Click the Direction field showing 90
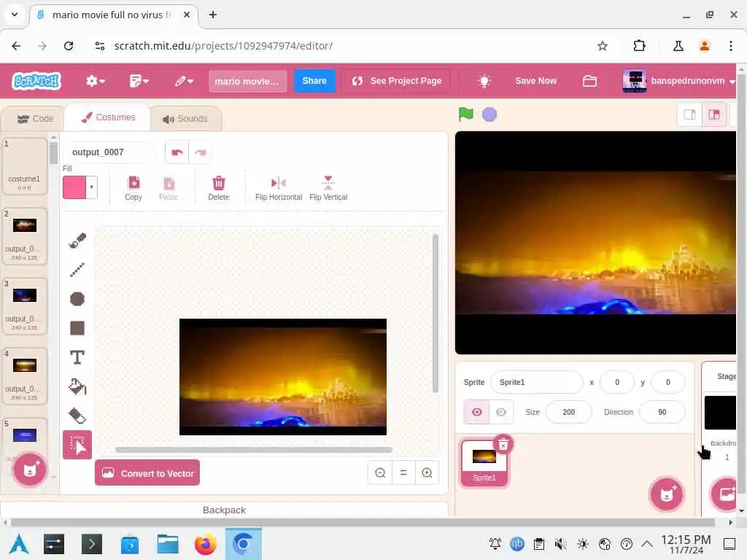 tap(662, 412)
